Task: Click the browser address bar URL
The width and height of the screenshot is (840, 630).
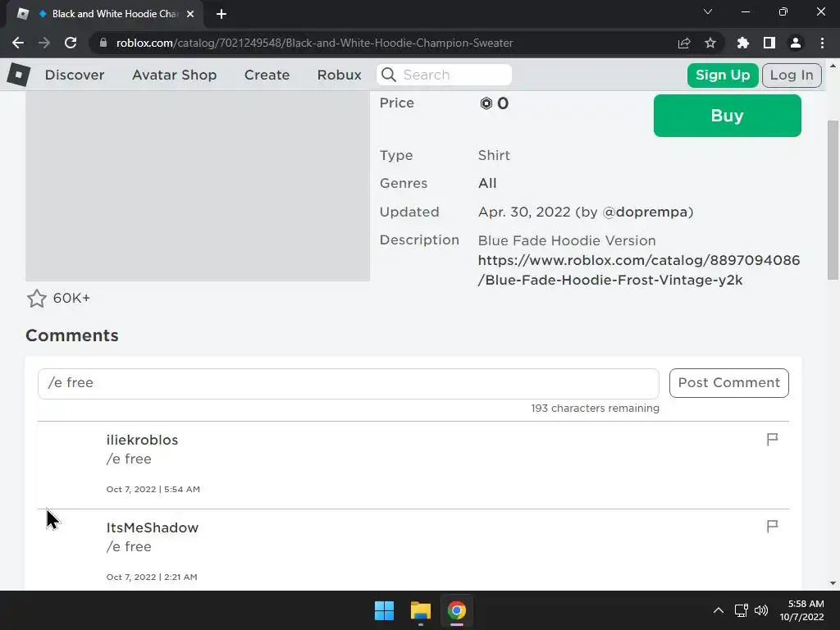Action: click(314, 43)
